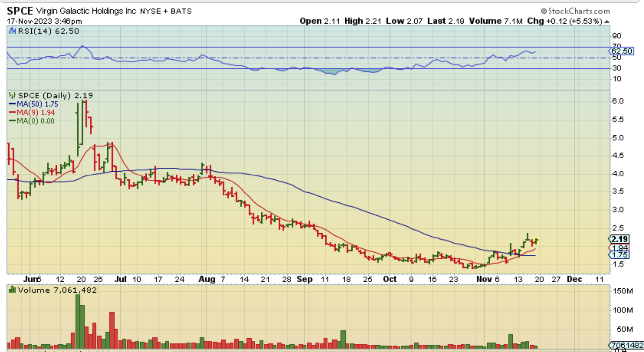Click the Volume histogram icon

12,290
